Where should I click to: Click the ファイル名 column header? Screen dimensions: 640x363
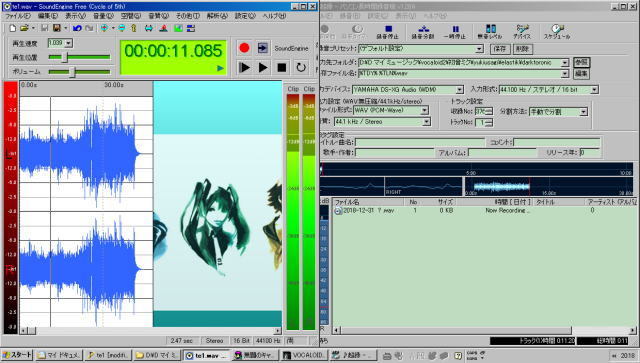[369, 202]
